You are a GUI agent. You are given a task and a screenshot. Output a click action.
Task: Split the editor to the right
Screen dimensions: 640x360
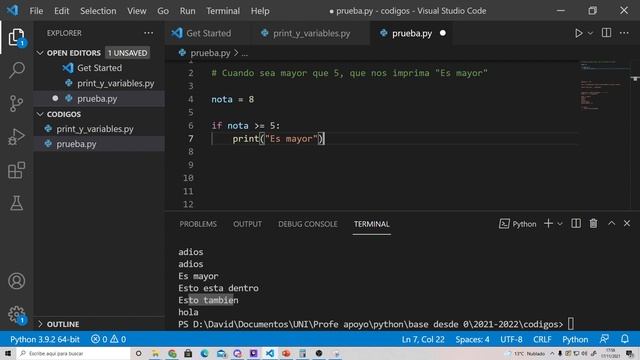pos(607,33)
